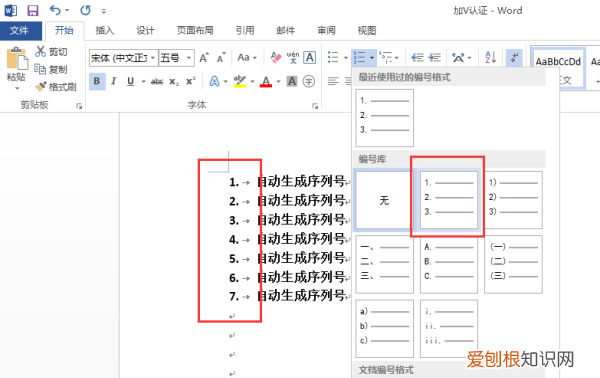Open the highlight color dropdown arrow
This screenshot has width=600, height=378.
252,81
